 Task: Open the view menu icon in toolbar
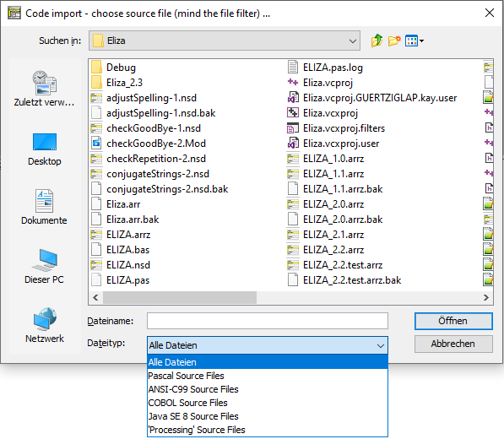[415, 41]
